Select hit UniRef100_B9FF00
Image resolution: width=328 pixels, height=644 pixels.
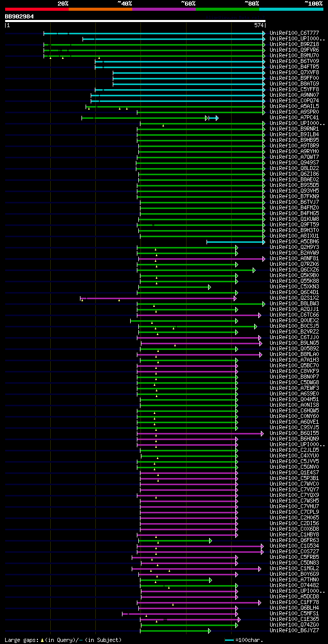click(294, 78)
